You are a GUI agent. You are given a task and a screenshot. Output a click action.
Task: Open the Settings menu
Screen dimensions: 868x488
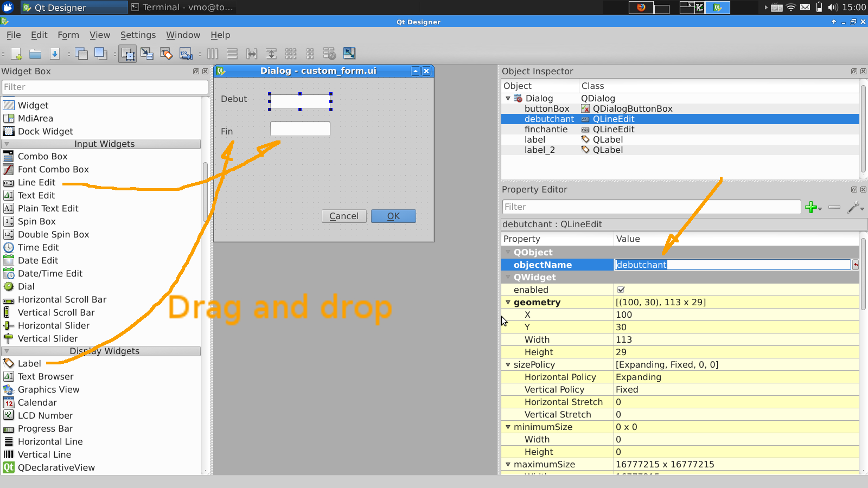[138, 35]
